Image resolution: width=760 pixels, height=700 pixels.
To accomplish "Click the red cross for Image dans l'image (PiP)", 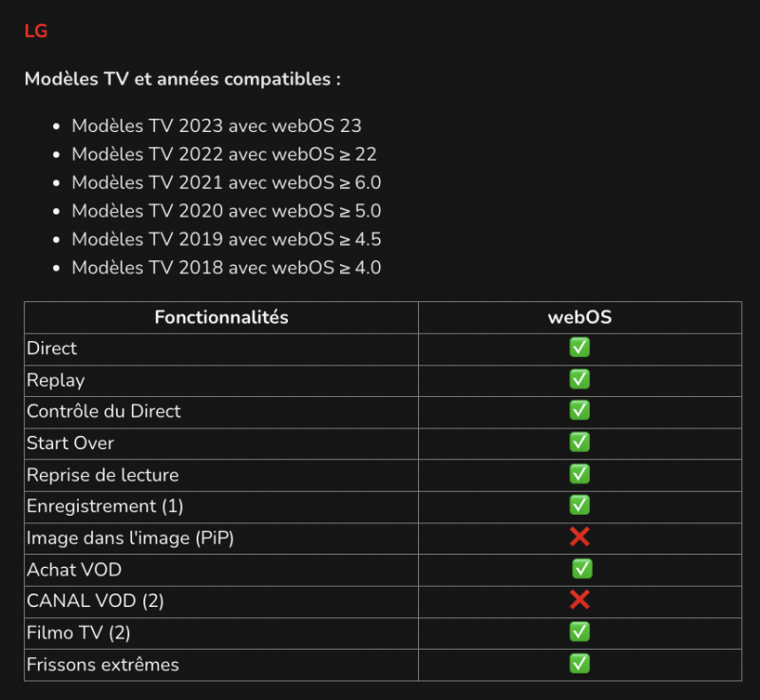I will tap(579, 538).
